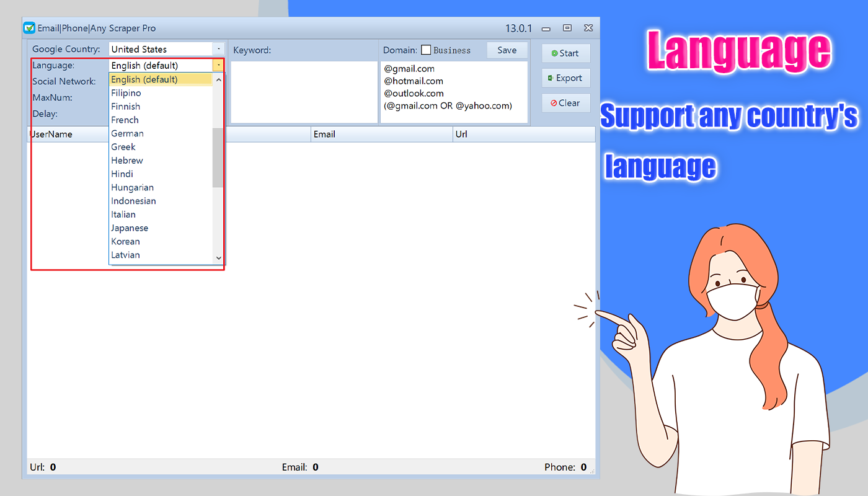Click the @hotmail.com domain entry
Image resolution: width=868 pixels, height=496 pixels.
pyautogui.click(x=414, y=81)
